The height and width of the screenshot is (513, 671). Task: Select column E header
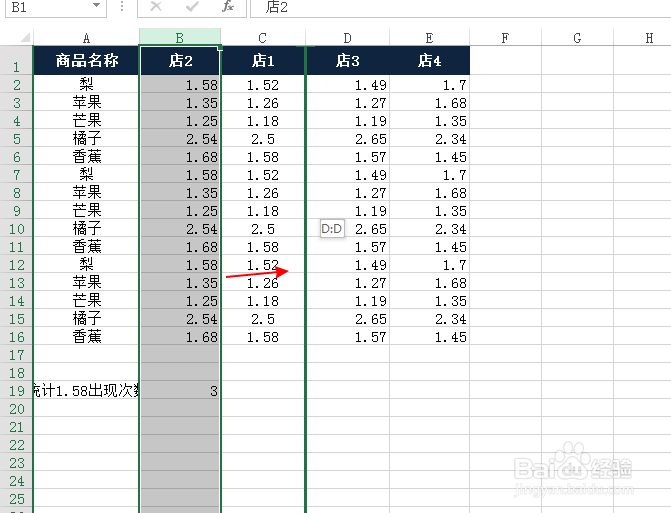pos(430,38)
